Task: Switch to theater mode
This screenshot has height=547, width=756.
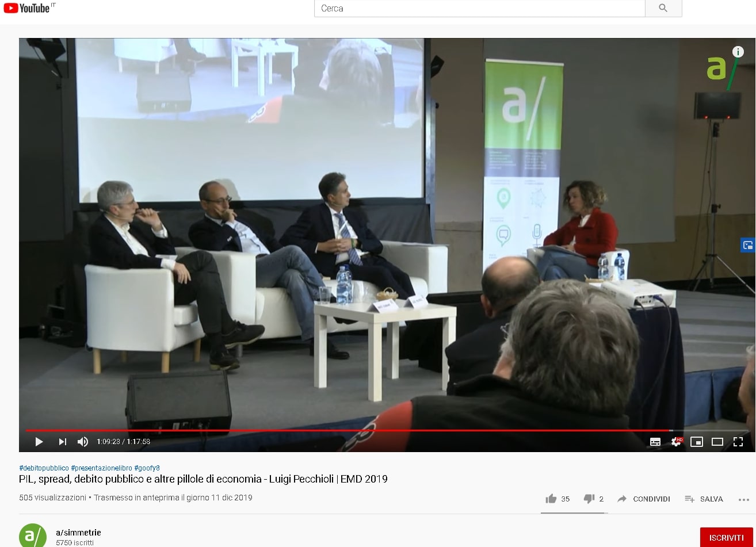Action: pos(717,442)
